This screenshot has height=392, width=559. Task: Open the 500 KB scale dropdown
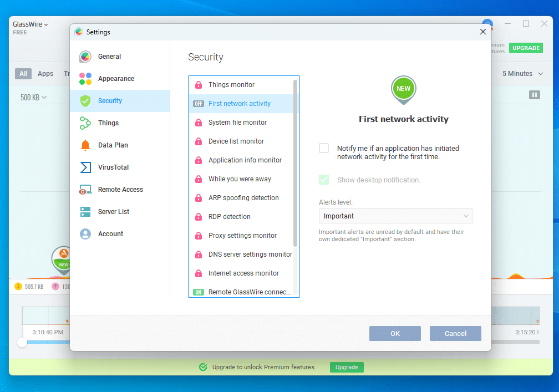tap(33, 98)
